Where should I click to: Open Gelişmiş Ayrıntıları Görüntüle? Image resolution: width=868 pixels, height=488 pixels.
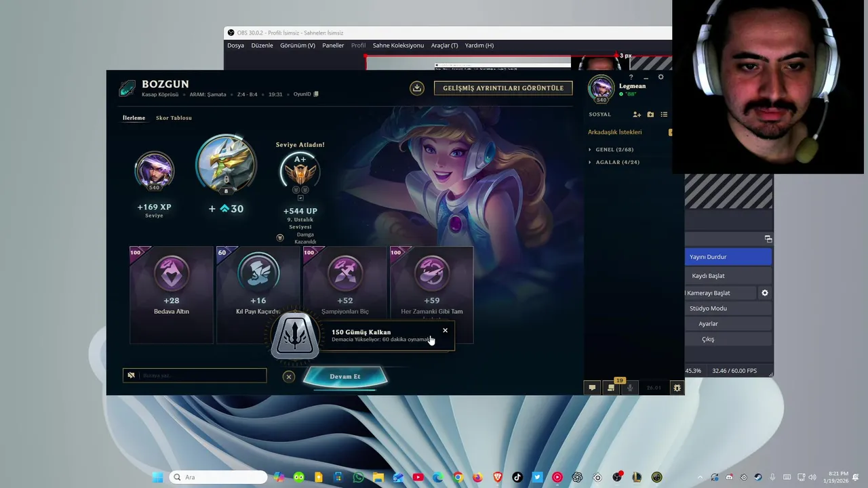pos(503,88)
